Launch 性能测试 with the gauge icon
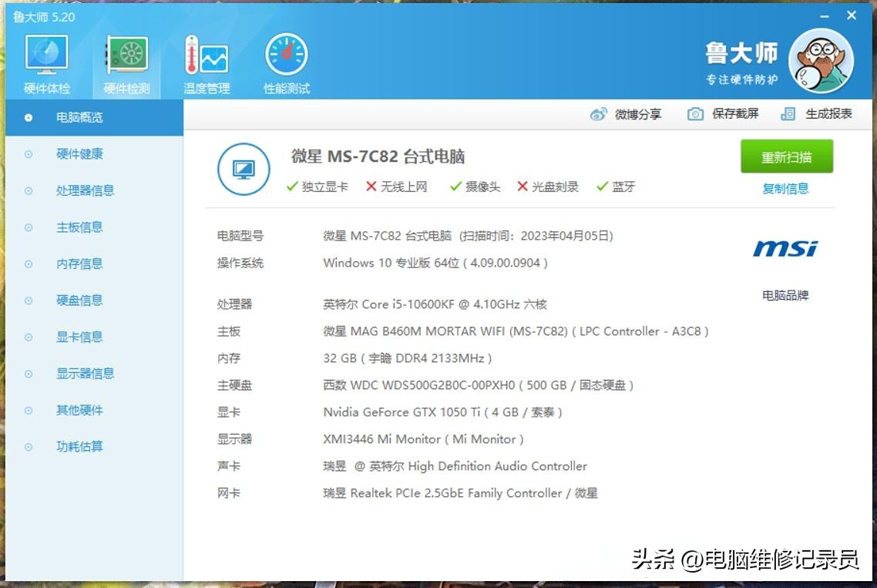 pyautogui.click(x=285, y=52)
